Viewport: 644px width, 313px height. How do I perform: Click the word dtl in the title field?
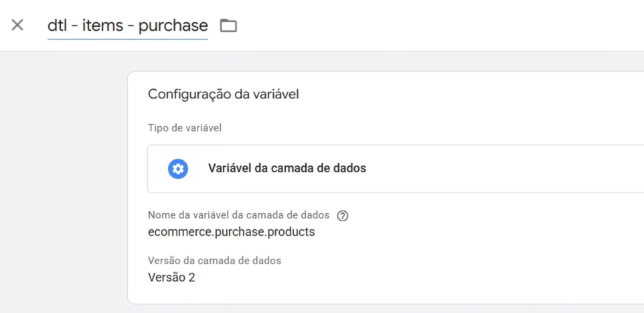pos(57,25)
